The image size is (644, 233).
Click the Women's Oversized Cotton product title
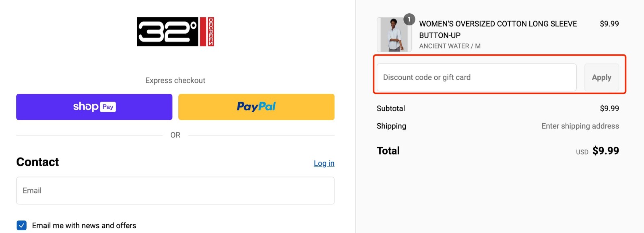click(x=497, y=29)
